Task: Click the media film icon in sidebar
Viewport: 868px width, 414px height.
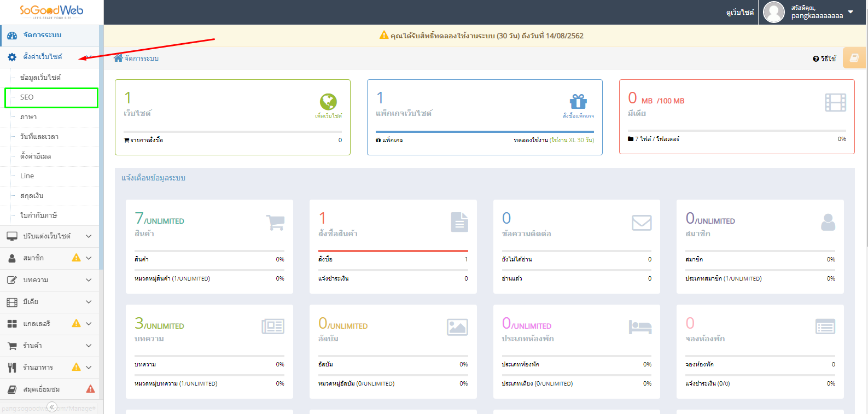Action: pyautogui.click(x=12, y=302)
